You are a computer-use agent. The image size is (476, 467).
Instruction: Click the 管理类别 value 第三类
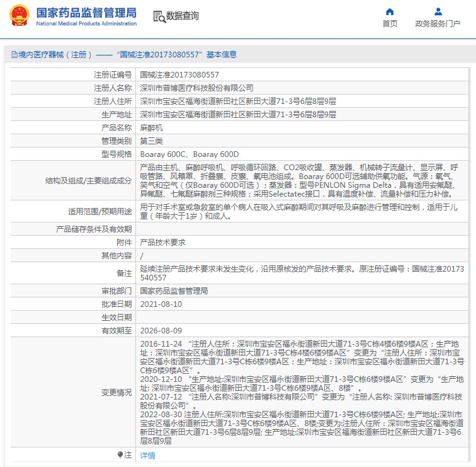coord(151,141)
